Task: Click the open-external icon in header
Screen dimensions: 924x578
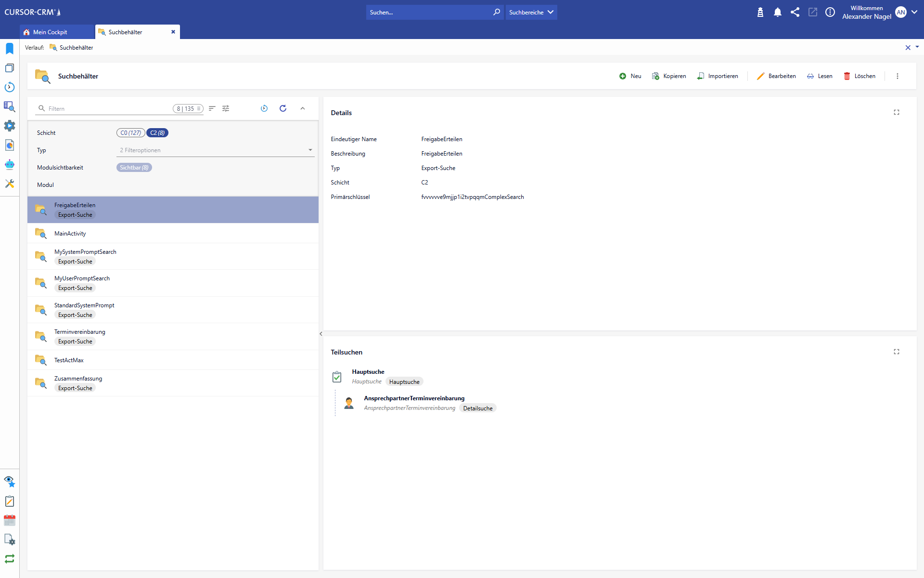Action: pyautogui.click(x=813, y=12)
